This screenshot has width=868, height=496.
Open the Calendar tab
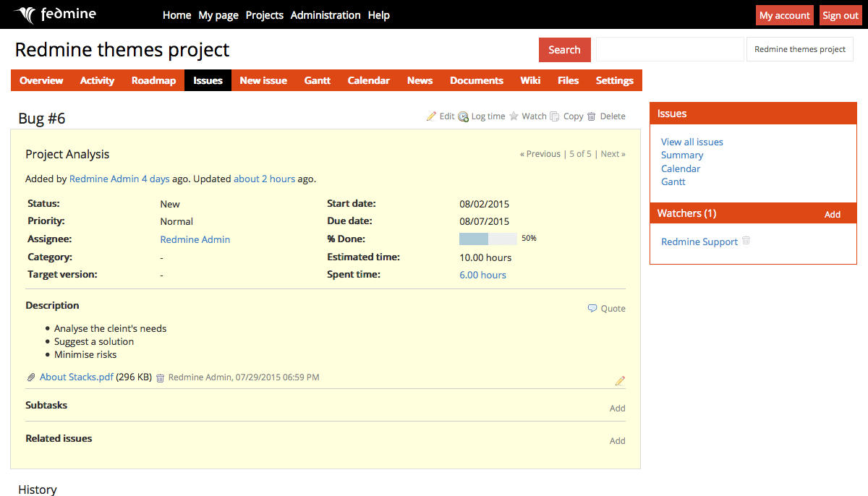369,80
